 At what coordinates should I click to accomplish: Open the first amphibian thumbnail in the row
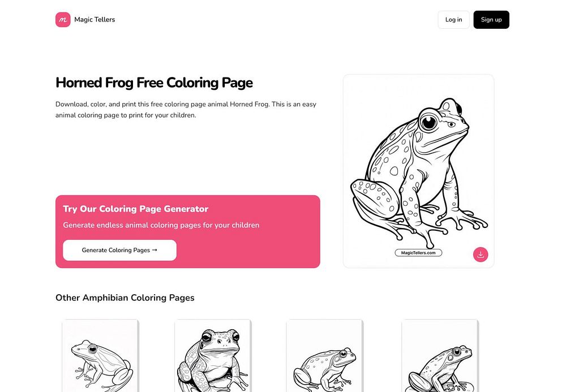pyautogui.click(x=100, y=356)
